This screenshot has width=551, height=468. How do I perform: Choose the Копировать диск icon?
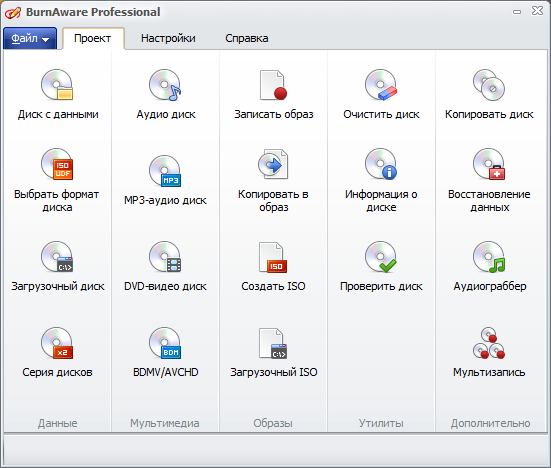pyautogui.click(x=488, y=85)
